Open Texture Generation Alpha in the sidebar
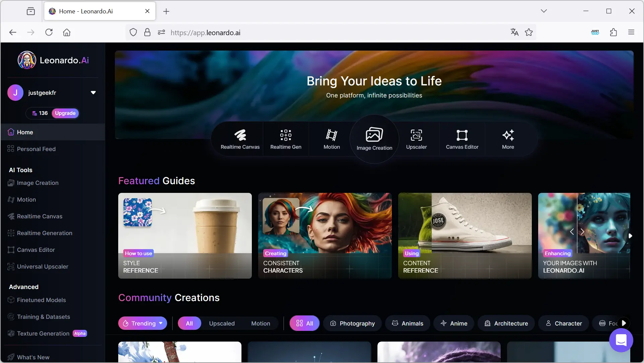Screen dimensions: 644x363 [x=53, y=334]
